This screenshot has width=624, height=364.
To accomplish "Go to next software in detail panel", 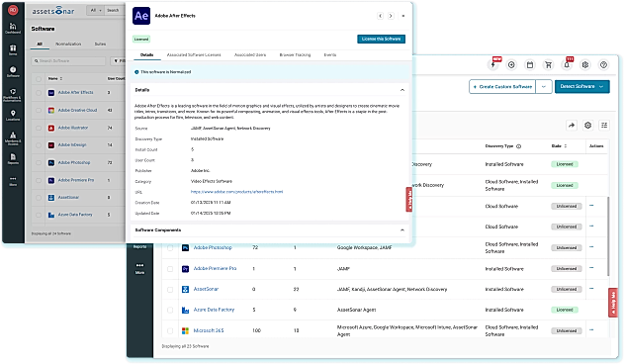I will click(x=391, y=16).
